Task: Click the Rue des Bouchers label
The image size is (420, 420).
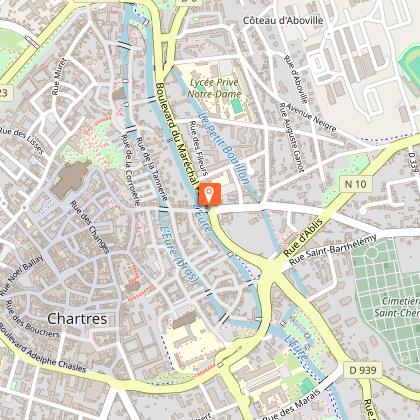Action: [33, 319]
